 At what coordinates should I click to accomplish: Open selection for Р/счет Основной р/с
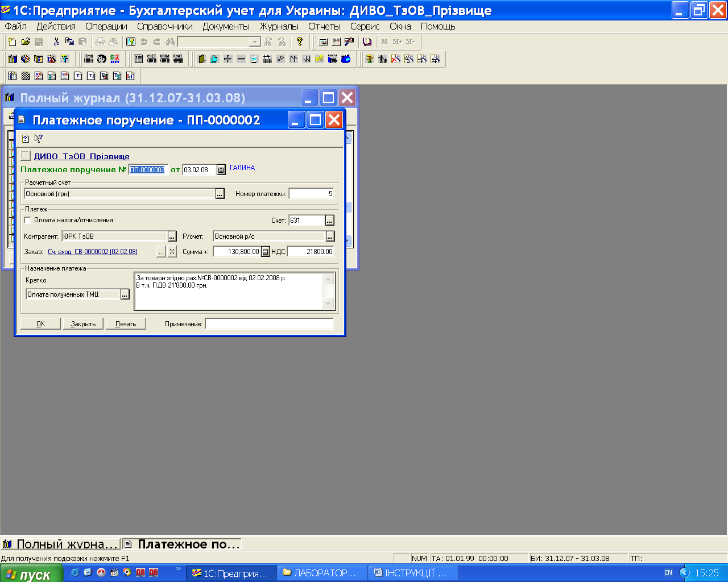(x=330, y=236)
